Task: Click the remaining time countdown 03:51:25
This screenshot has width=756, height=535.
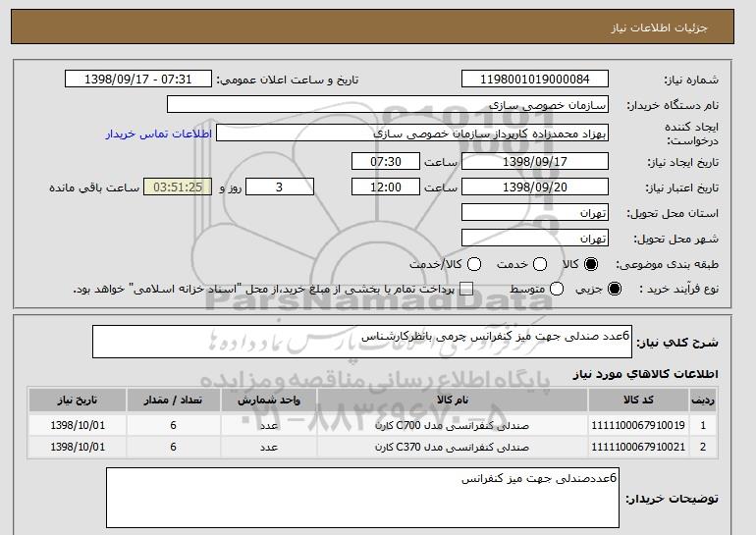Action: 178,187
